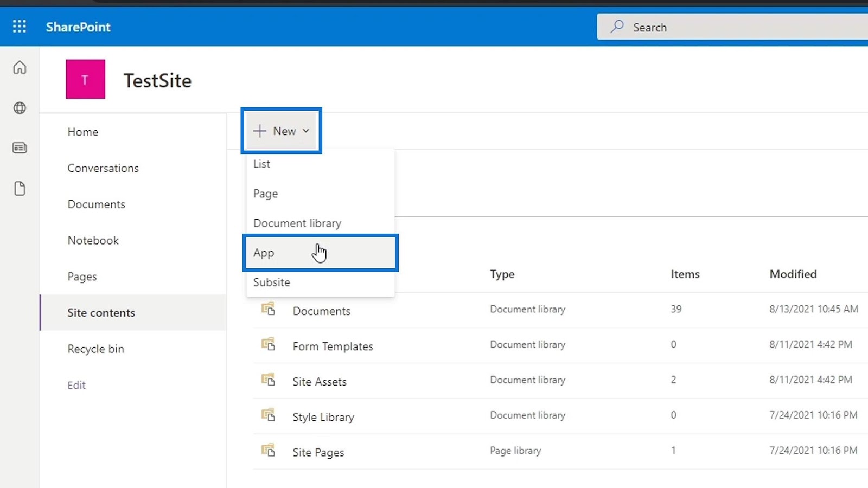Image resolution: width=868 pixels, height=488 pixels.
Task: Choose Page from the New menu
Action: [320, 194]
